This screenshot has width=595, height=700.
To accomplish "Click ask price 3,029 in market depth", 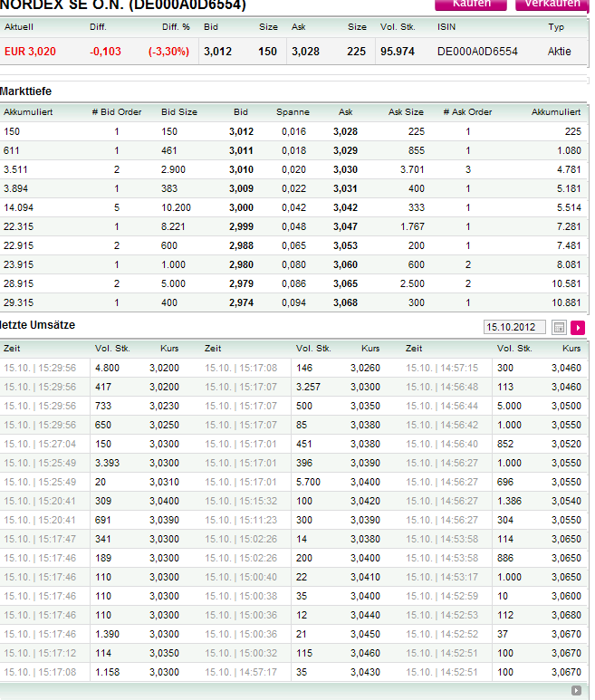I will pos(345,150).
